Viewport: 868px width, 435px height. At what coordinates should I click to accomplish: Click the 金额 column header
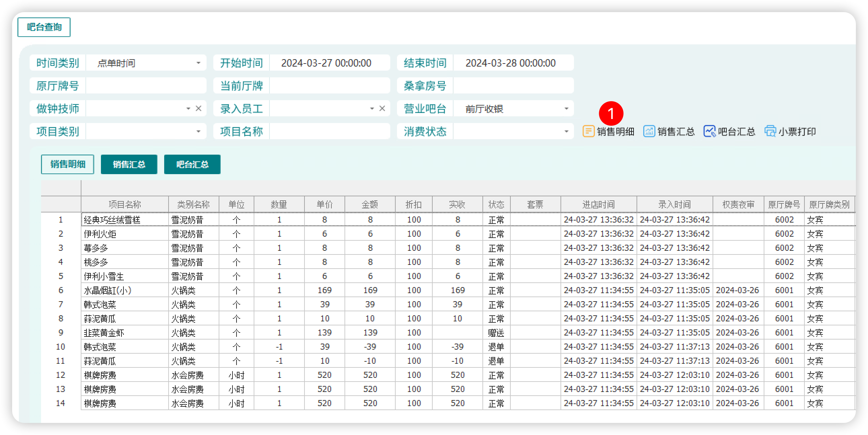[x=370, y=204]
